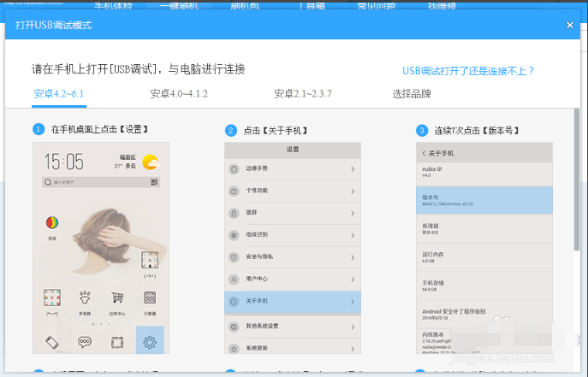Click the 计算器 calculator icon
Image resolution: width=588 pixels, height=377 pixels.
[150, 298]
